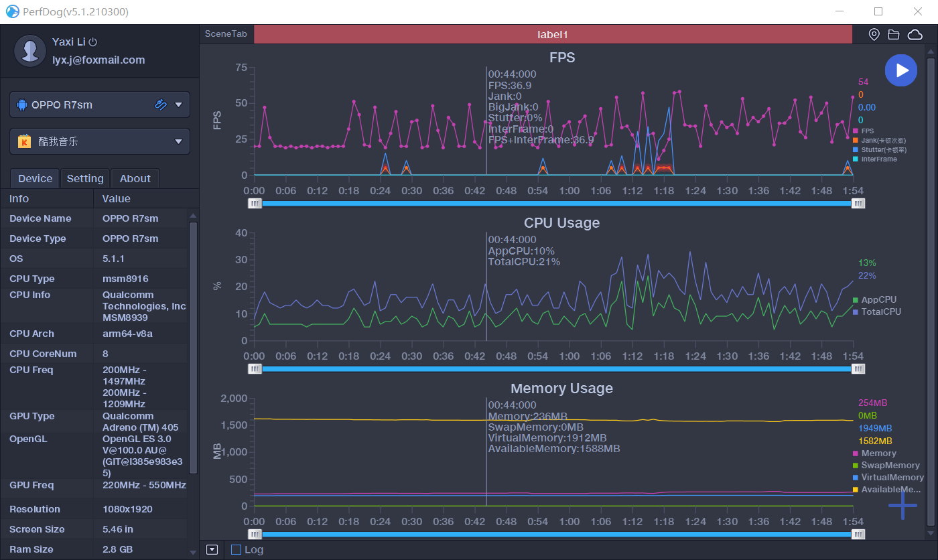The width and height of the screenshot is (938, 560).
Task: Click right handle of CPU Usage range slider
Action: [x=858, y=368]
